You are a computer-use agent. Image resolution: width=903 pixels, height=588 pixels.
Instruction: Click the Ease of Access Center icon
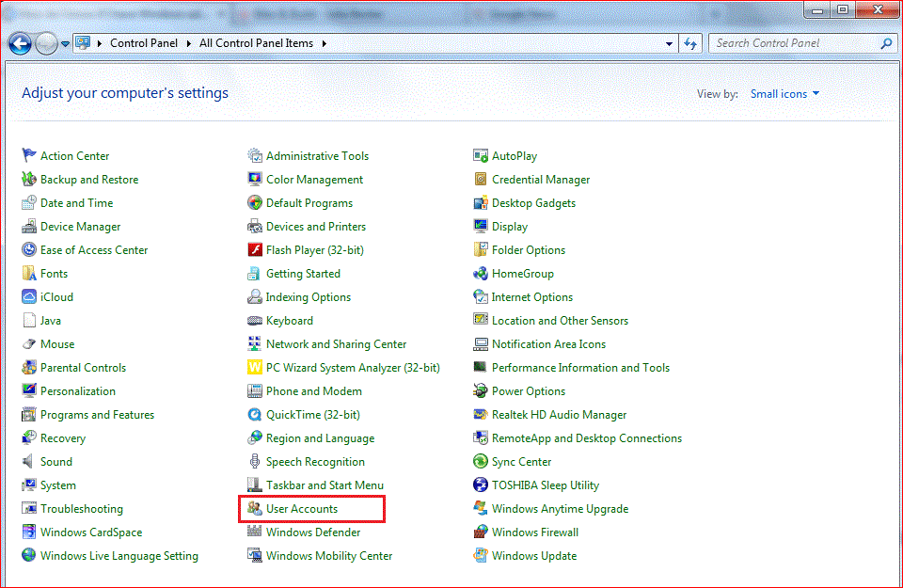coord(29,250)
